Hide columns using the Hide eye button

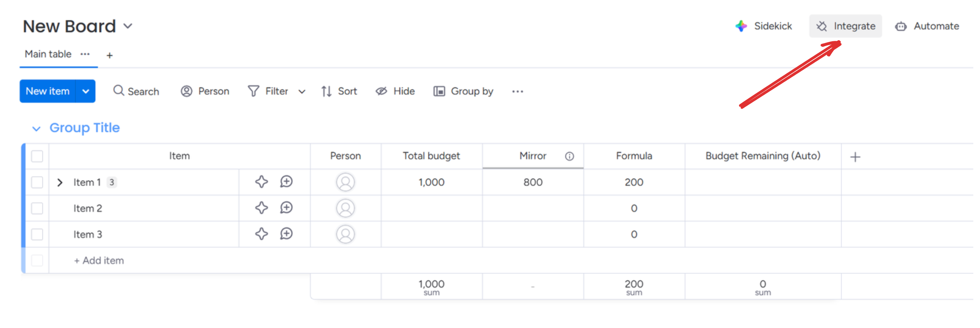point(395,91)
